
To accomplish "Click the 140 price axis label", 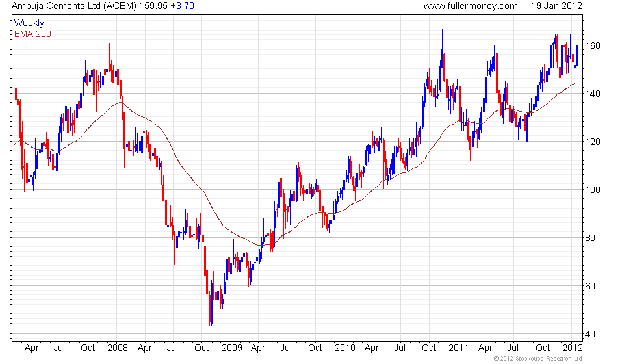I will click(592, 94).
